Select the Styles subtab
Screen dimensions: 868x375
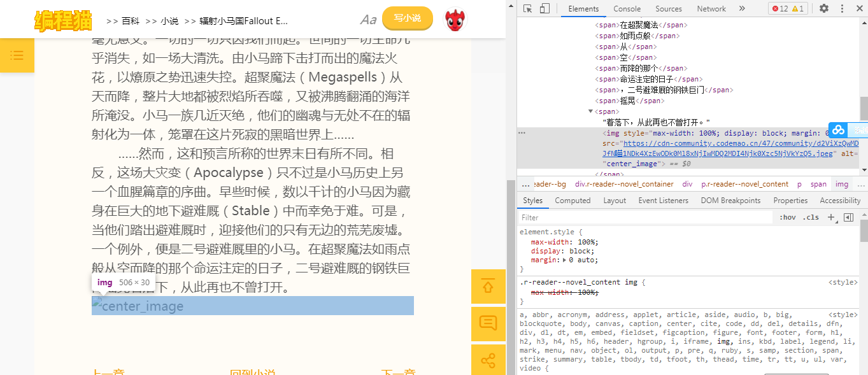click(x=532, y=201)
